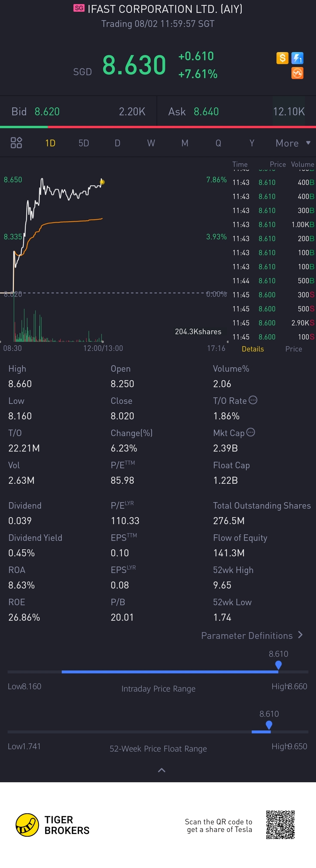Tap the 11:44 500 buy trade row
Viewport: 316px width, 868px height.
[273, 281]
